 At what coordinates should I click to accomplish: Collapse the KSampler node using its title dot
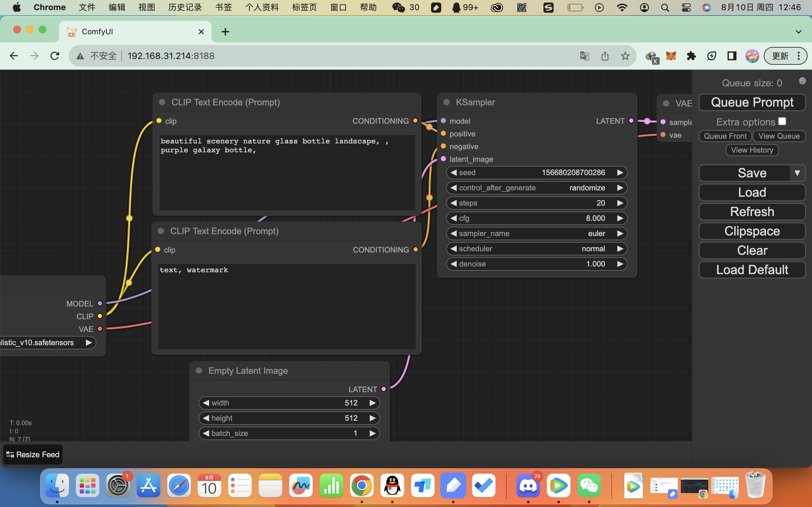click(x=446, y=102)
